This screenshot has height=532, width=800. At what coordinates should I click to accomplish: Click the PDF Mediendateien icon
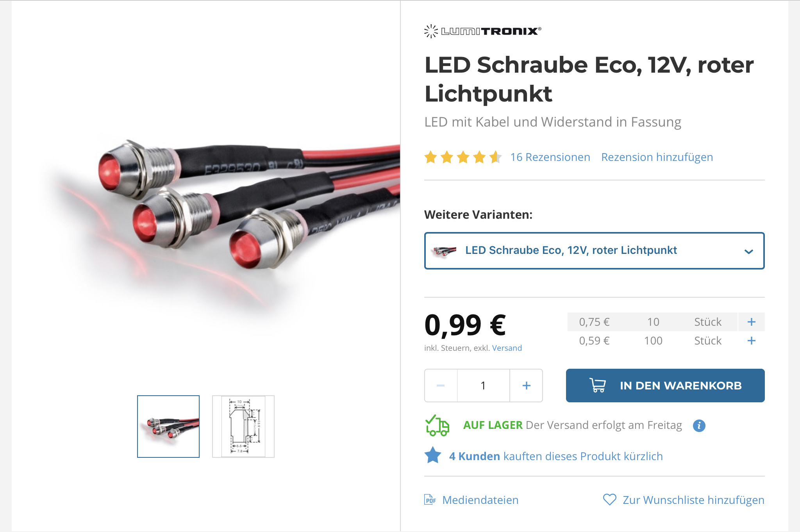[430, 500]
